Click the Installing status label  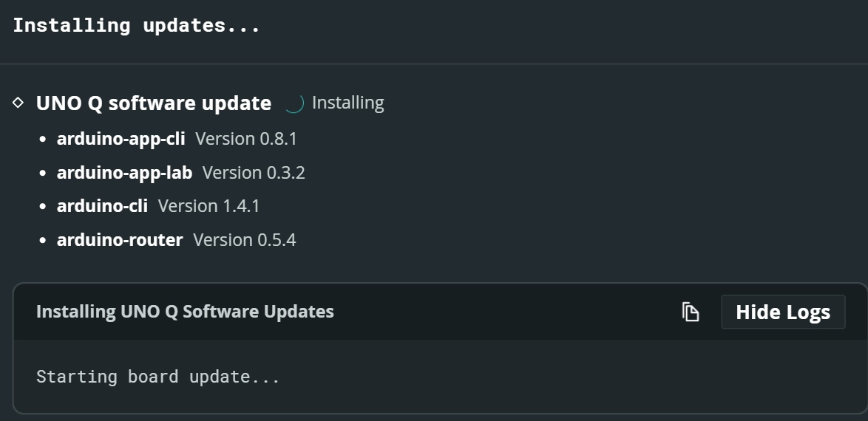click(348, 103)
